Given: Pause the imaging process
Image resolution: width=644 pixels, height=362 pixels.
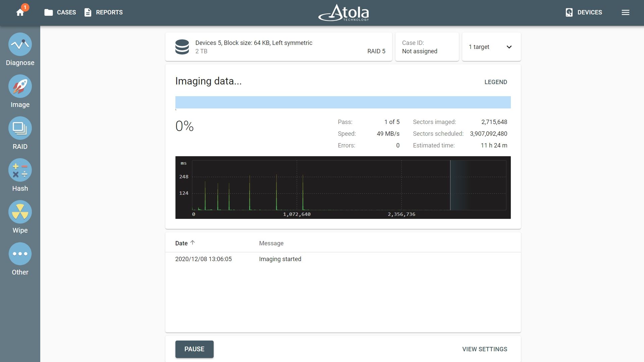Looking at the screenshot, I should coord(195,349).
